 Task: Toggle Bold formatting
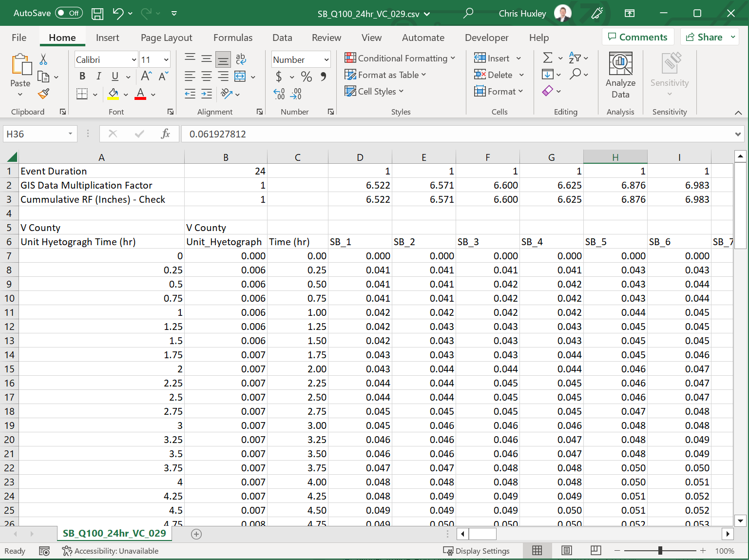click(82, 76)
